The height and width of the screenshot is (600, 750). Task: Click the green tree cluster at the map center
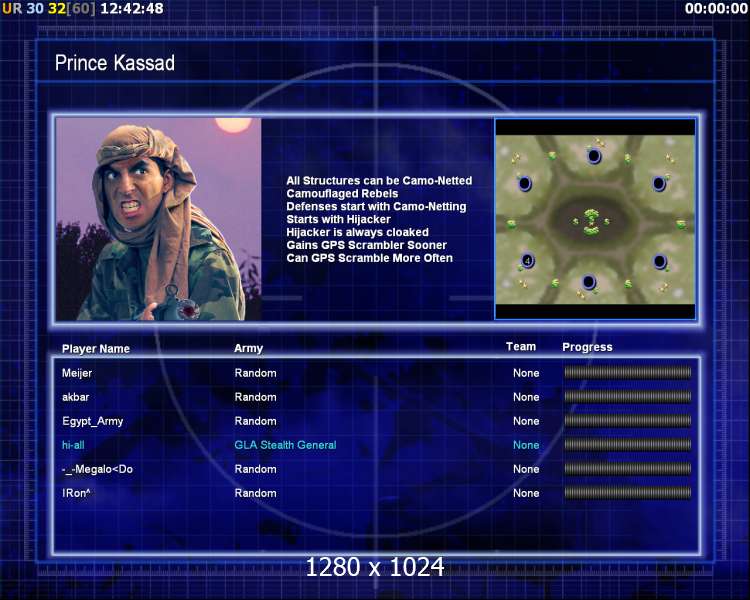(x=592, y=222)
